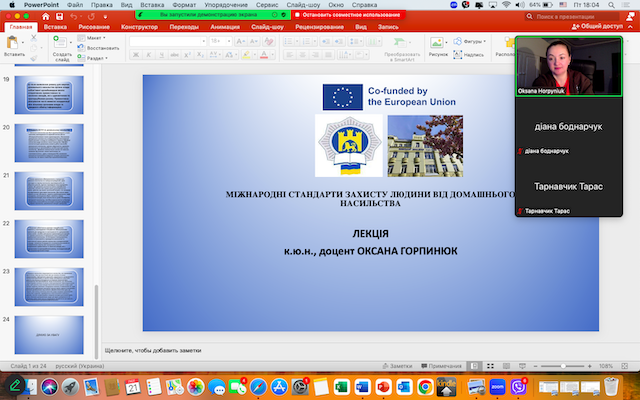Open the Shapes (Фигуры) dropdown

tap(470, 41)
